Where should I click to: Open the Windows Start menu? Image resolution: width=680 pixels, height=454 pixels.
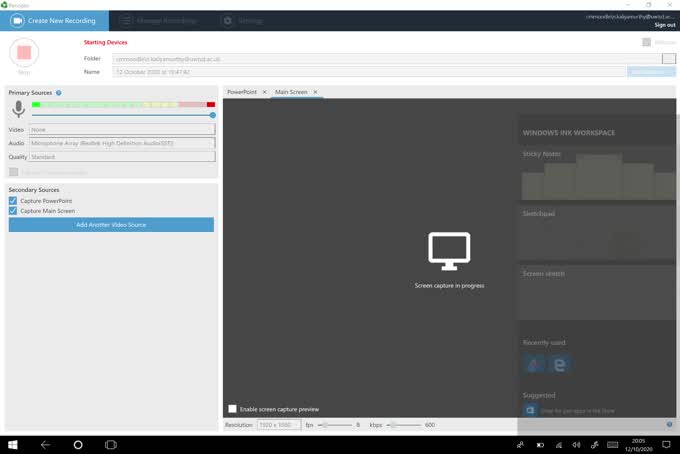coord(14,444)
